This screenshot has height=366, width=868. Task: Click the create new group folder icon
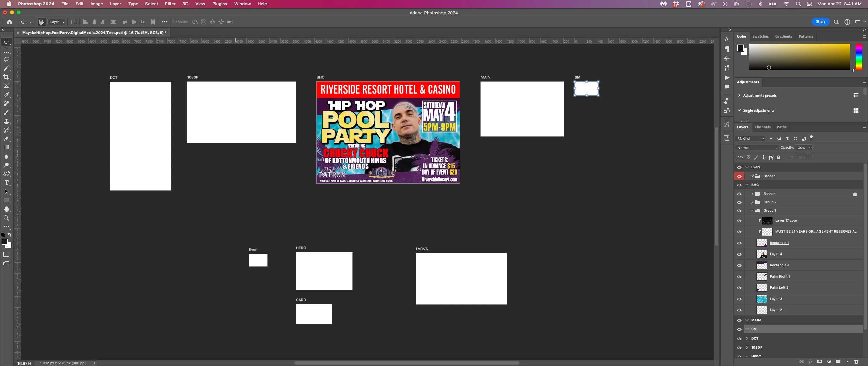838,362
